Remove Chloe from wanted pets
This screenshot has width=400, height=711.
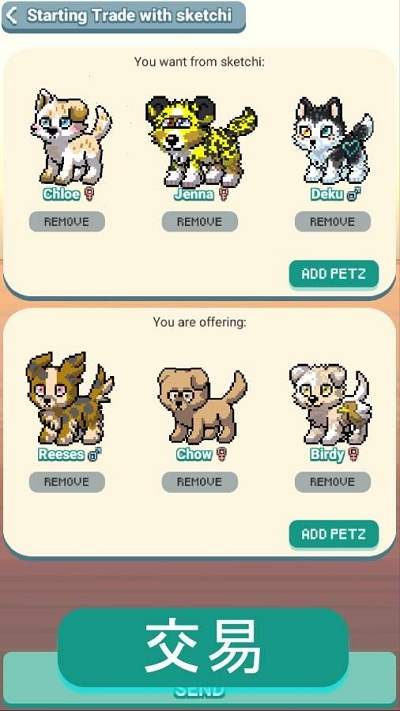tap(67, 222)
